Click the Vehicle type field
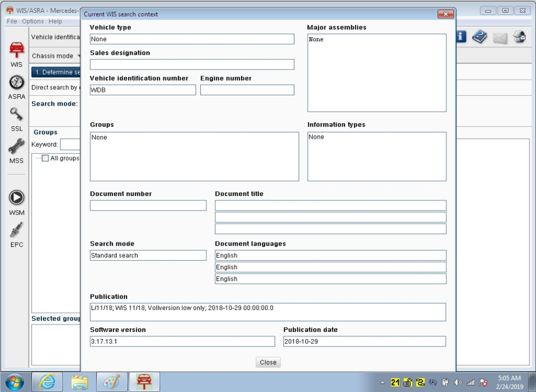The image size is (536, 392). 192,39
